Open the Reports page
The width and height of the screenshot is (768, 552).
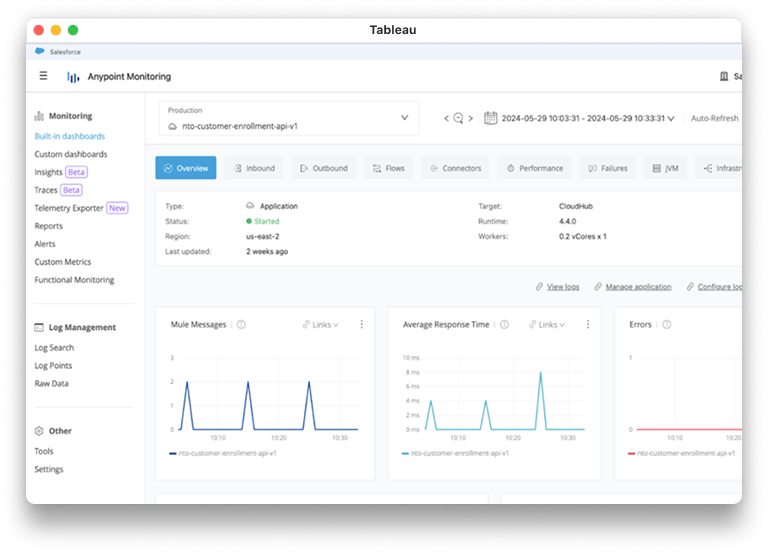click(x=48, y=226)
